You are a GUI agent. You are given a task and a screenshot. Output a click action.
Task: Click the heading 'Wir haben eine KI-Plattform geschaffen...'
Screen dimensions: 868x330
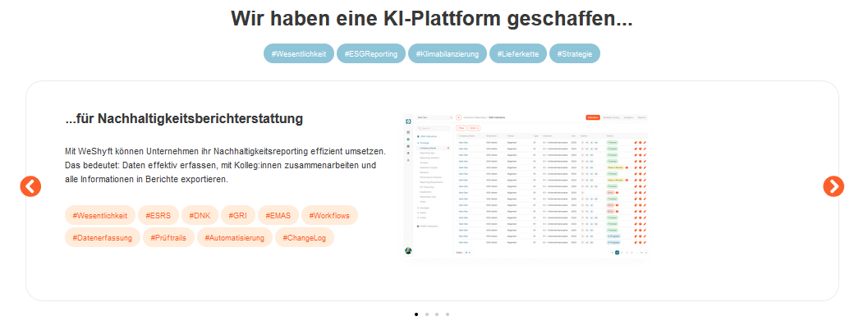click(x=432, y=18)
